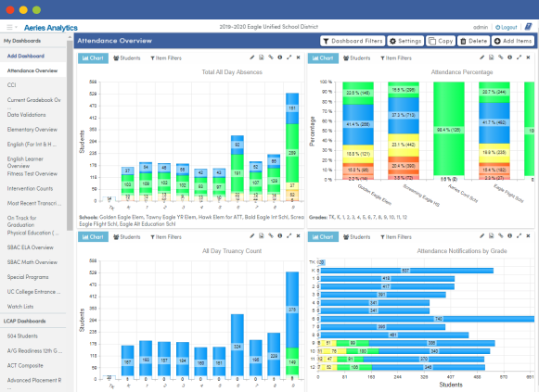The image size is (539, 392).
Task: Open the CCI dashboard
Action: click(x=11, y=85)
